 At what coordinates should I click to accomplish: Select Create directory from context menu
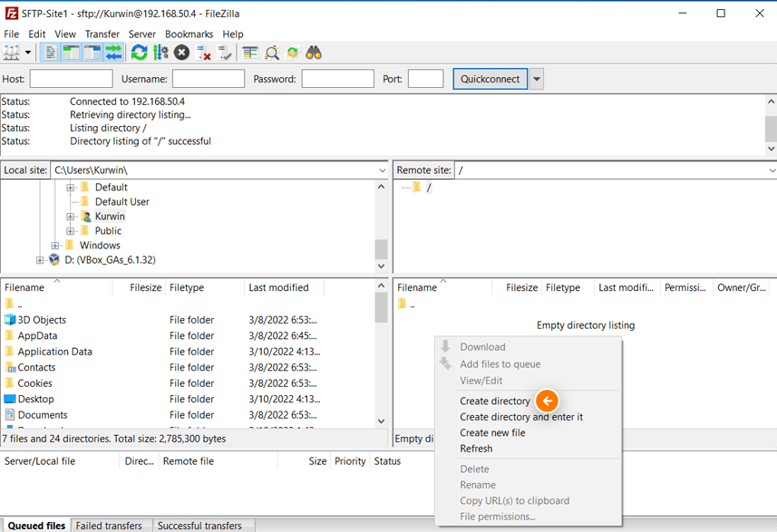pos(495,401)
